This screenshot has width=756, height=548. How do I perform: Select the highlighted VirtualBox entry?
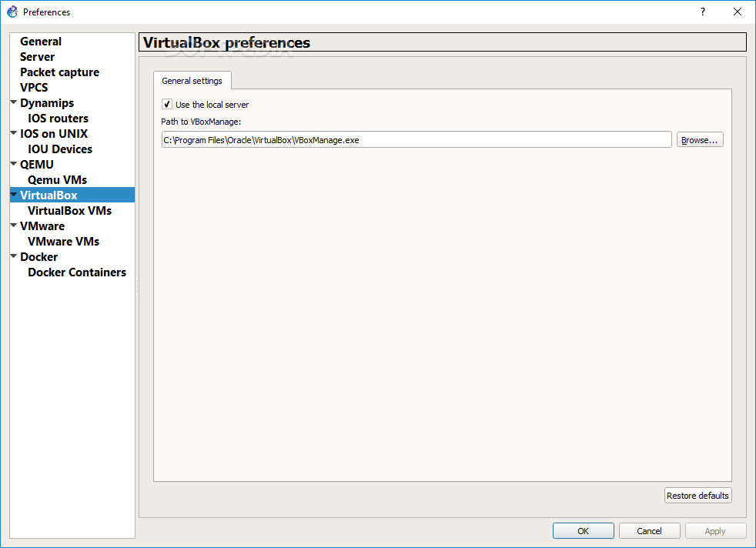click(72, 195)
